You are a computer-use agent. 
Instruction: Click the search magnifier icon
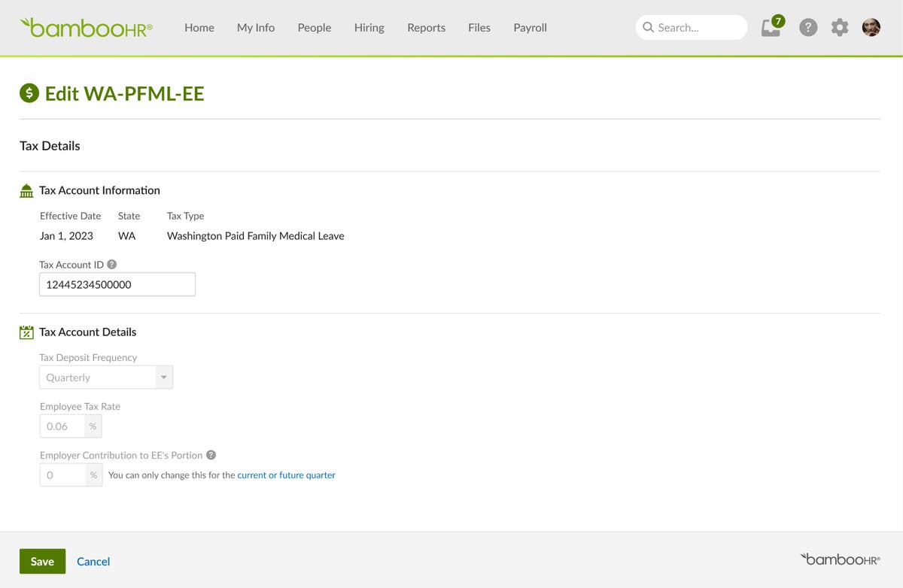(648, 27)
